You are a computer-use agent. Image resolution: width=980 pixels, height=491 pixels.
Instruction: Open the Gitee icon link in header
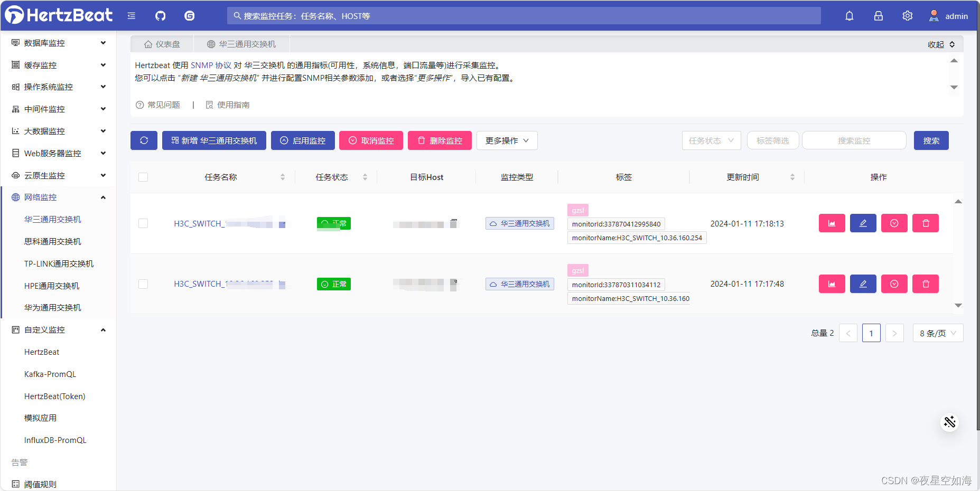pos(189,16)
